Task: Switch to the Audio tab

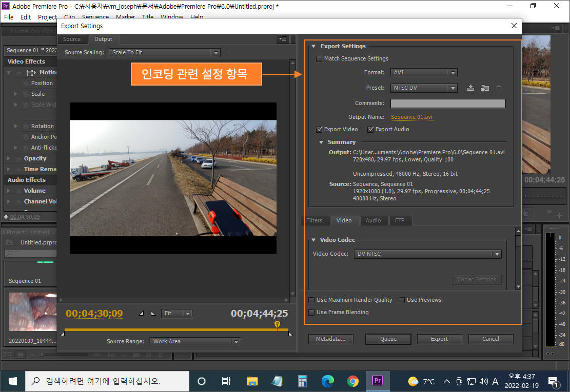Action: (x=374, y=220)
